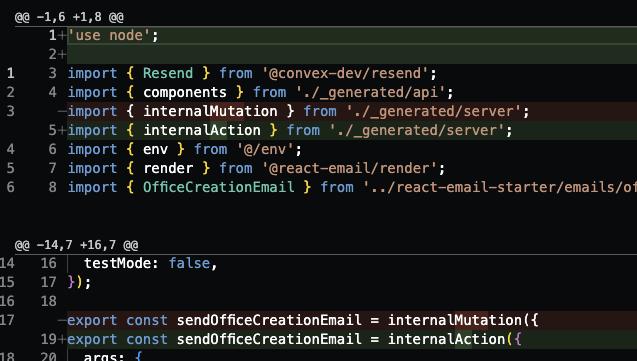Click the closing }); on line 17
Screen dimensions: 637x361
[79, 282]
